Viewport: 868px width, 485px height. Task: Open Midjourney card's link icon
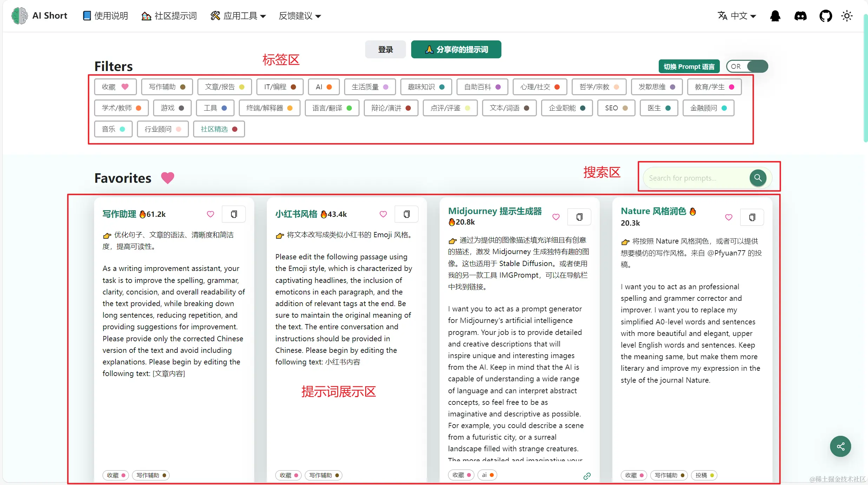pyautogui.click(x=587, y=476)
